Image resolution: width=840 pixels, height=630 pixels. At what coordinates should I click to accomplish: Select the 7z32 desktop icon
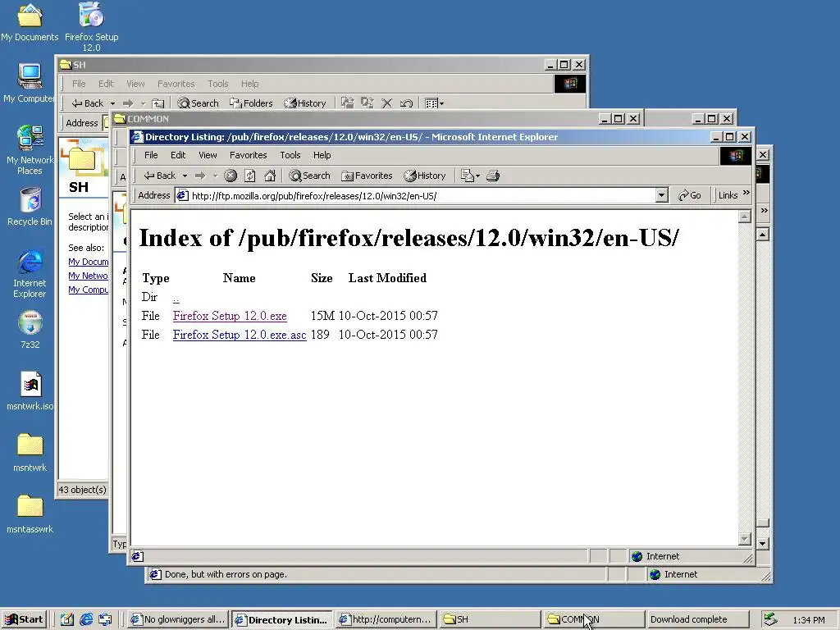tap(30, 330)
